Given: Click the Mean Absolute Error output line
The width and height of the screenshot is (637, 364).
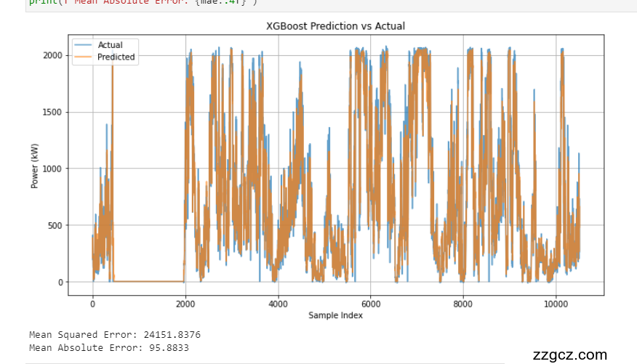Looking at the screenshot, I should click(109, 348).
